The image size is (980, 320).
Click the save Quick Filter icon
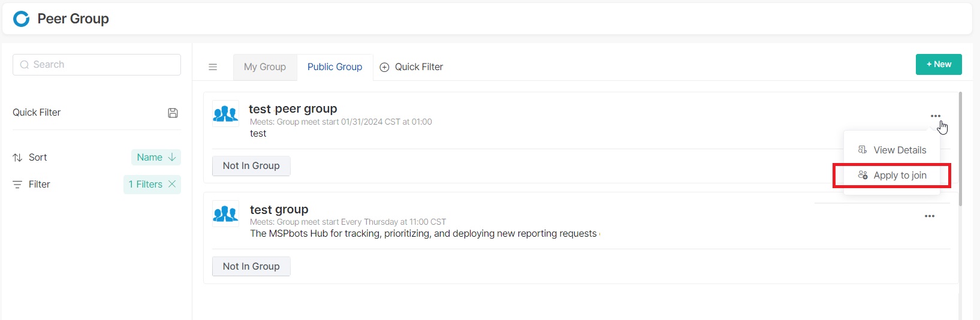tap(173, 113)
